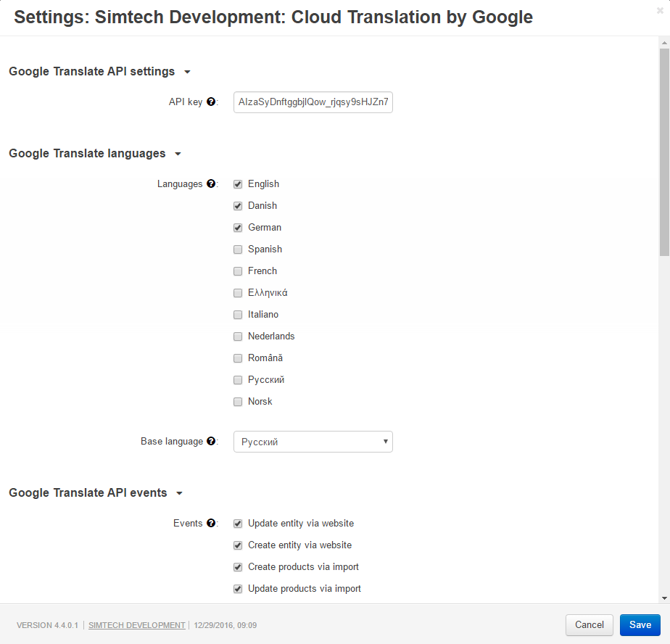
Task: Click the Events help question-mark icon
Action: (x=211, y=523)
